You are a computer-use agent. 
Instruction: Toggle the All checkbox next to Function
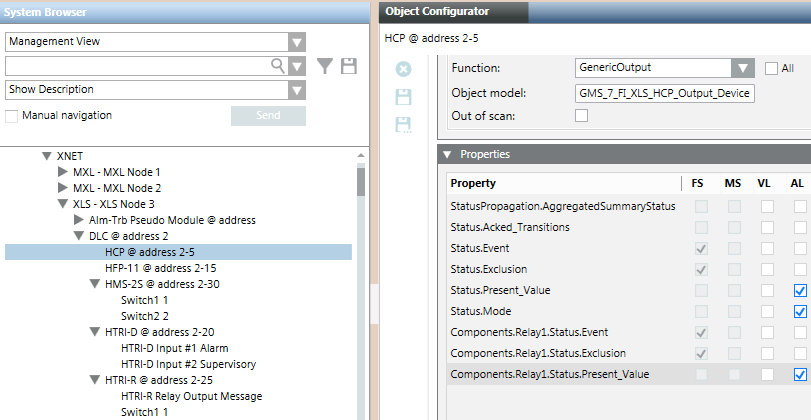tap(771, 68)
